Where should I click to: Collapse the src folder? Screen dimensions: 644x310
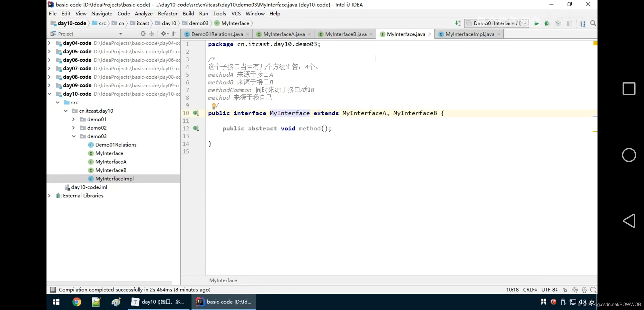pyautogui.click(x=58, y=102)
